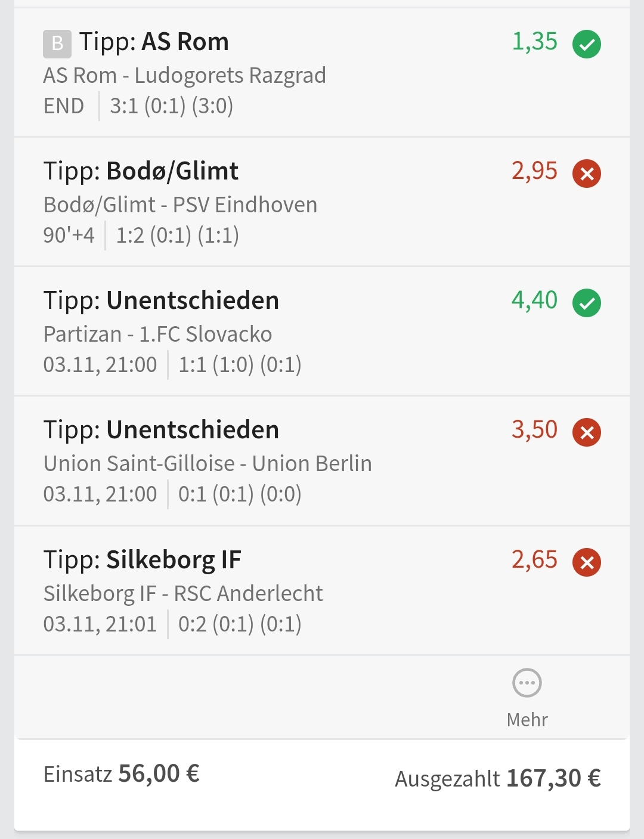Screen dimensions: 644x839
Task: Click green checkmark for Partizan draw tip
Action: (587, 303)
